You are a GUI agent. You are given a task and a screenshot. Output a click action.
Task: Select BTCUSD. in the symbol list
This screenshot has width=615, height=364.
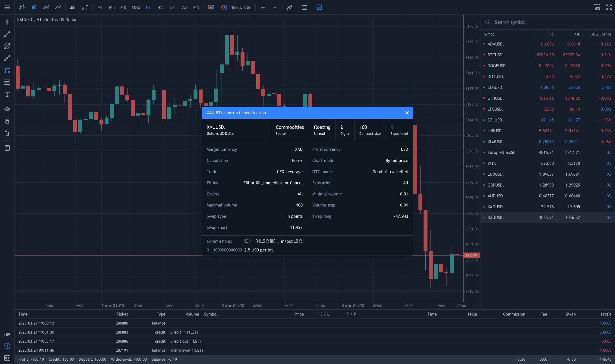(496, 55)
